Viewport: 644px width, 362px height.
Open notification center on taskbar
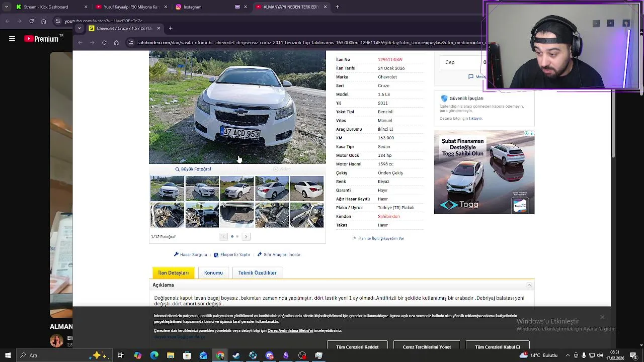point(633,355)
